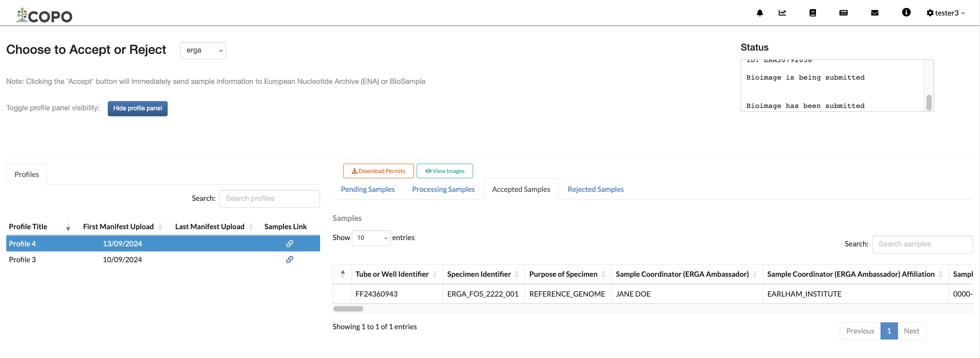Click the Previous pagination button
This screenshot has width=980, height=358.
click(x=860, y=331)
